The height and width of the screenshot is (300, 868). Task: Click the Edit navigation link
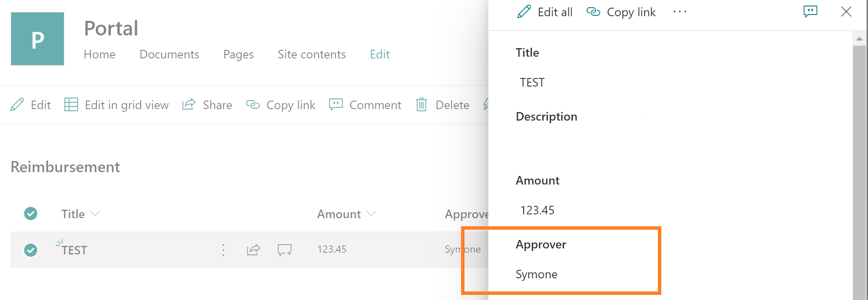379,54
